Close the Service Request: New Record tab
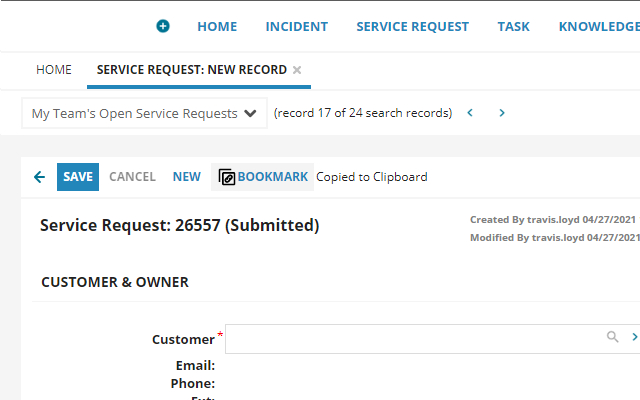The width and height of the screenshot is (640, 400). [297, 70]
